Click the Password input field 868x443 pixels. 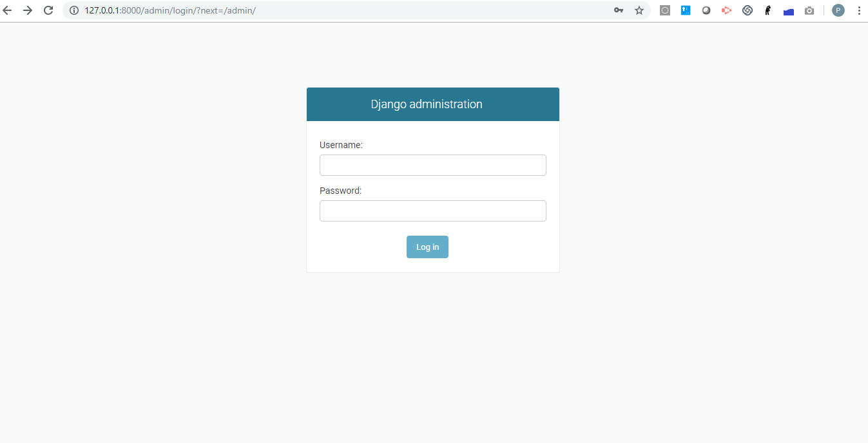point(433,211)
